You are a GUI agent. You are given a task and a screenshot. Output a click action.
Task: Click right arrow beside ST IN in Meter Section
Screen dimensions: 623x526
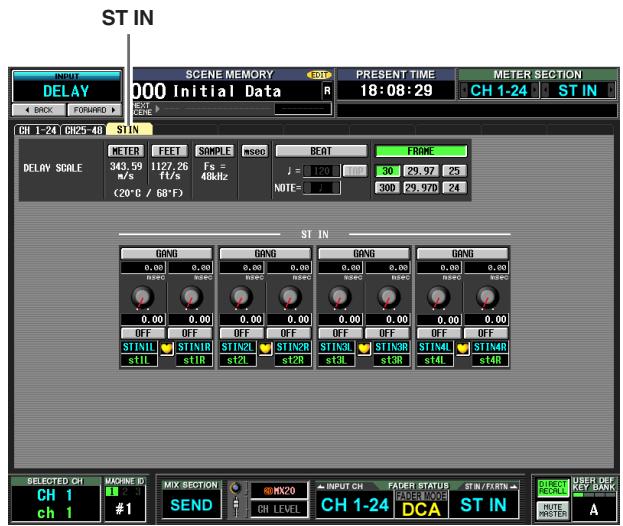pos(612,91)
